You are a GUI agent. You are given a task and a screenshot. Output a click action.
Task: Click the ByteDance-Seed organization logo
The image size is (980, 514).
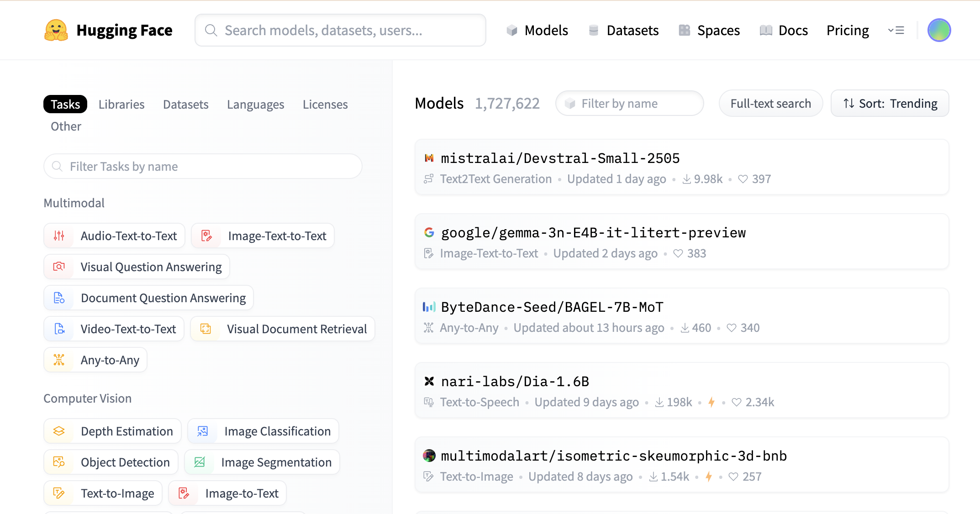tap(429, 307)
